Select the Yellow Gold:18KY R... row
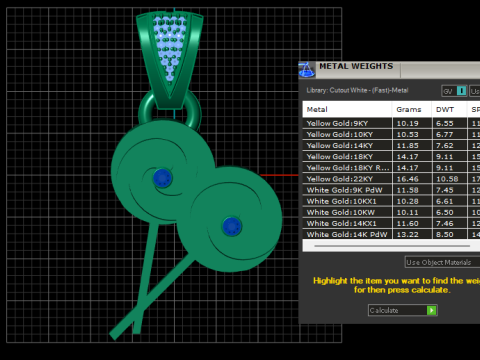480x360 pixels. click(391, 168)
